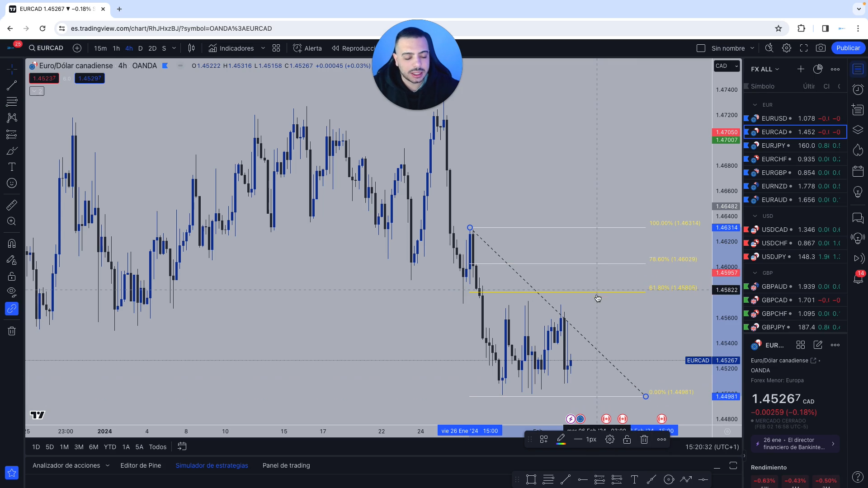This screenshot has height=488, width=868.
Task: Delete the drawing from floating toolbar
Action: coord(644,439)
